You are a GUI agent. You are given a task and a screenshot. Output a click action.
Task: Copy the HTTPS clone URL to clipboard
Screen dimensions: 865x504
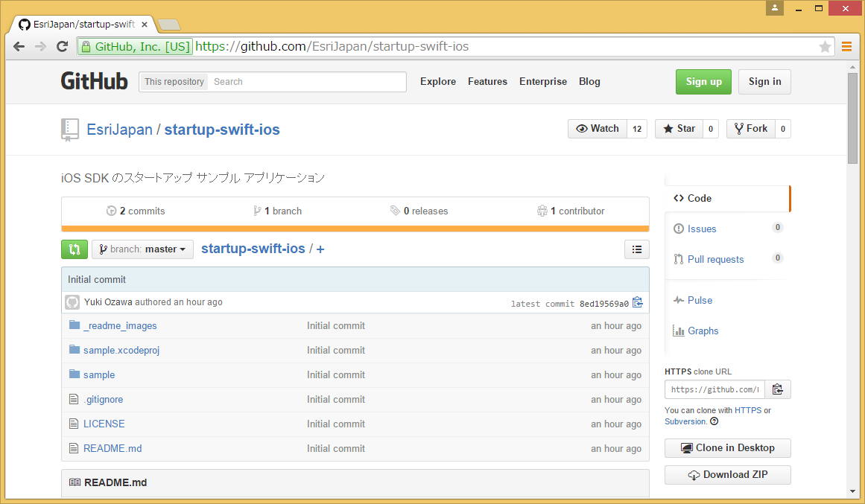click(x=778, y=389)
